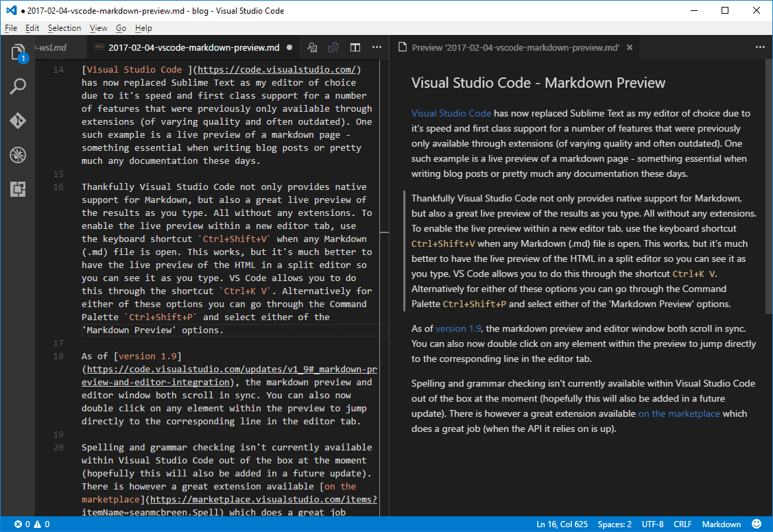Open the File menu

point(11,28)
